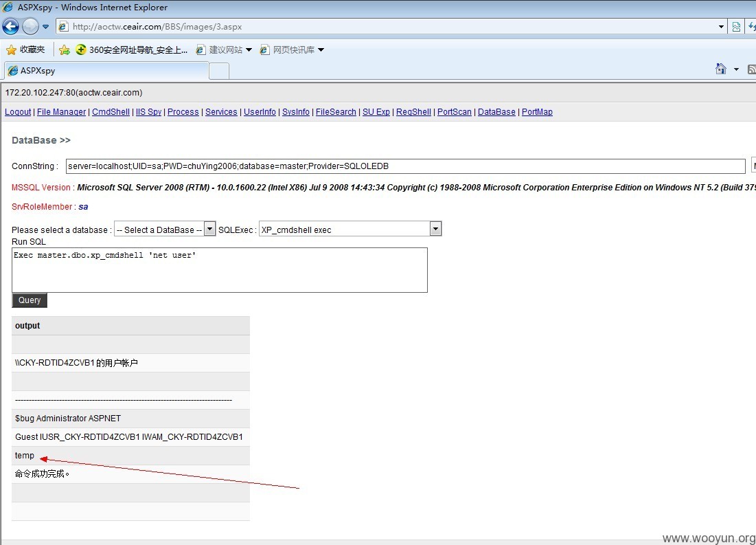Click the browser Forward arrow button
756x545 pixels.
pyautogui.click(x=30, y=27)
